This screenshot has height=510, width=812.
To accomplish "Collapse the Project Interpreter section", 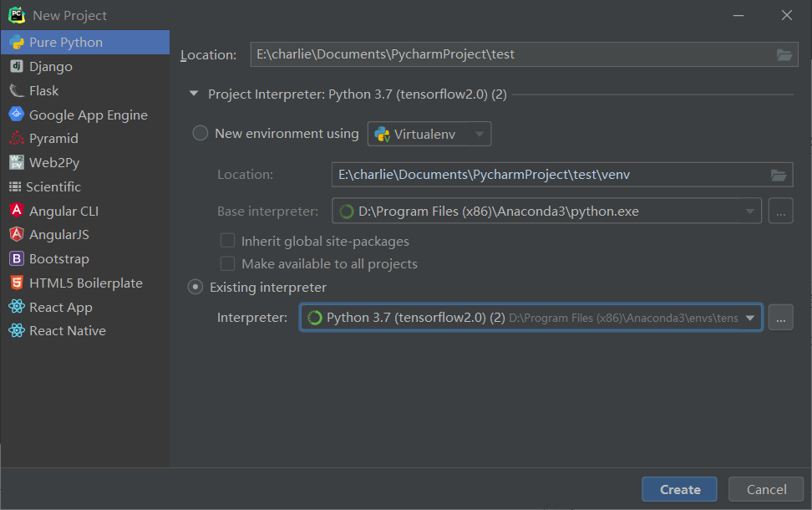I will coord(193,94).
